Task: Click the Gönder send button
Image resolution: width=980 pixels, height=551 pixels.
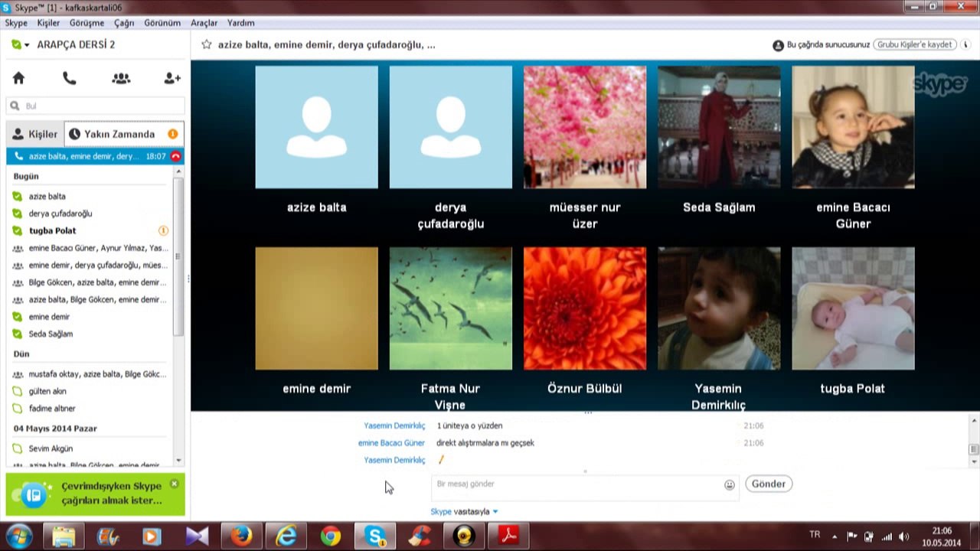Action: pyautogui.click(x=769, y=484)
